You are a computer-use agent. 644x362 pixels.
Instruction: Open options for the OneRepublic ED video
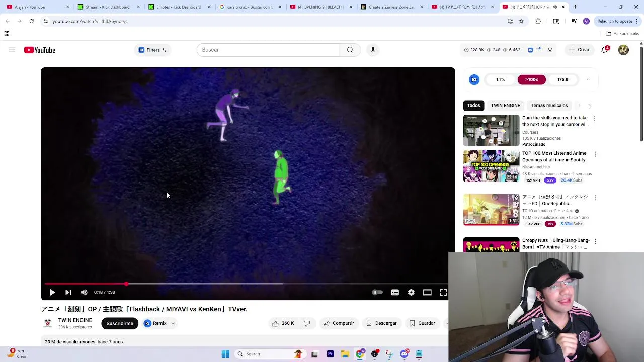[x=595, y=198]
